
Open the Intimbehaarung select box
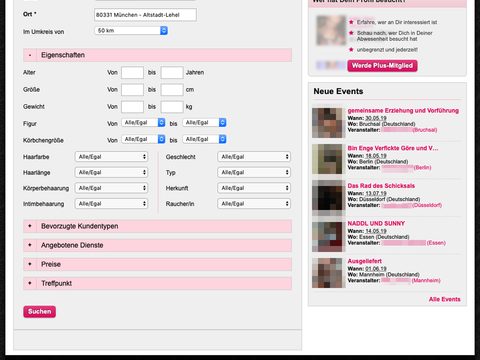point(111,204)
